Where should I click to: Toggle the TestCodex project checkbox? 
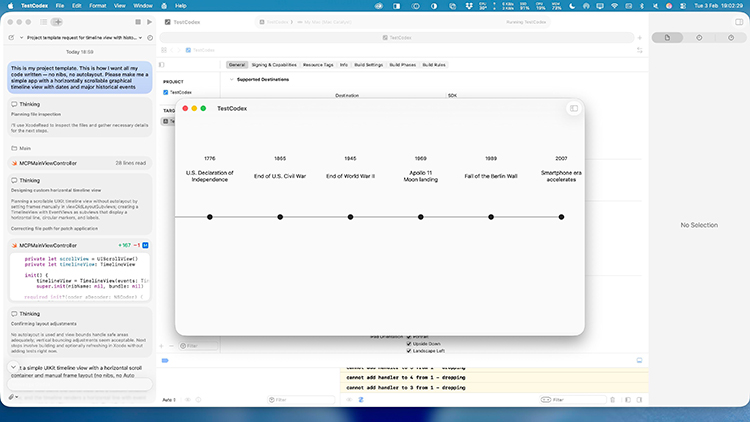click(x=166, y=92)
